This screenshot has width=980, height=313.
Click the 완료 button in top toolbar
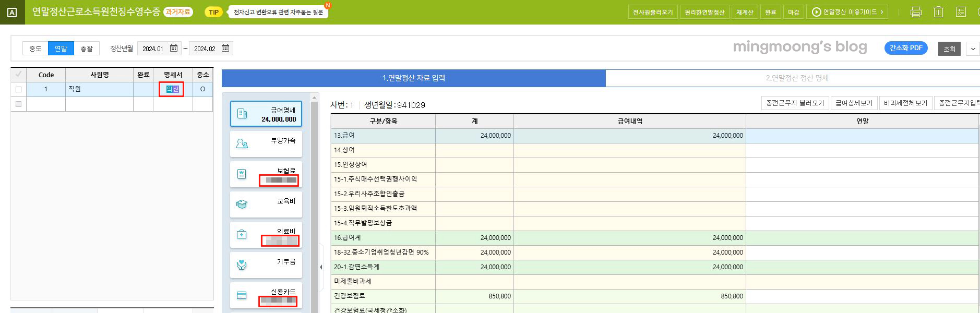coord(771,12)
